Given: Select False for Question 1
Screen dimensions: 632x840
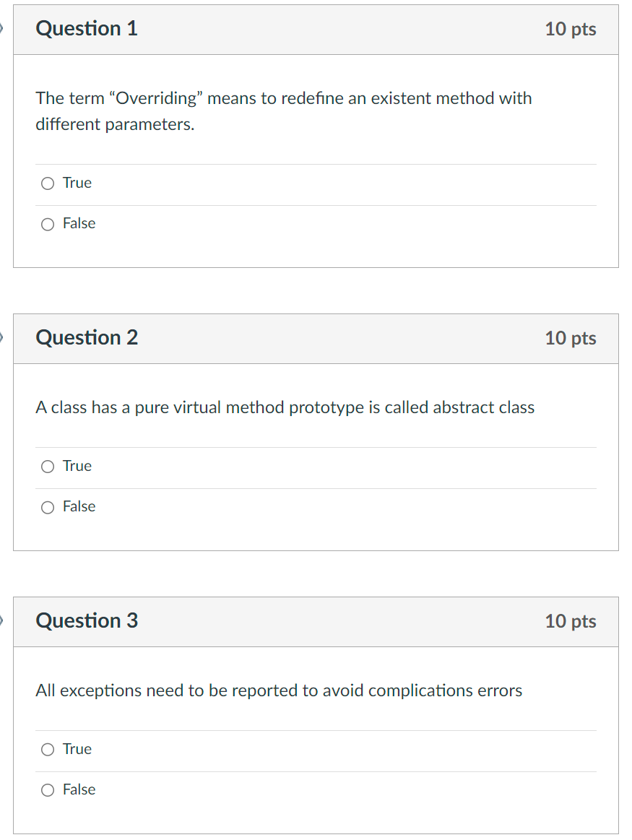Looking at the screenshot, I should click(46, 224).
